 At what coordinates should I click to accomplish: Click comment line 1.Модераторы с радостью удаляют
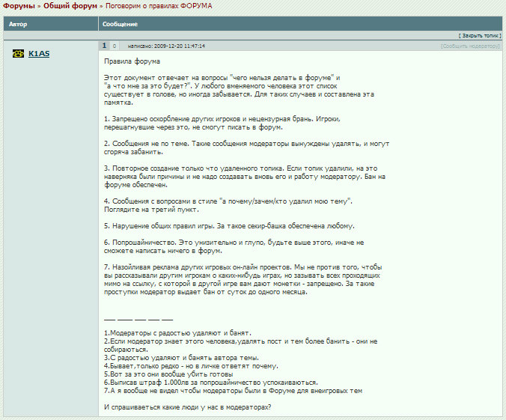tap(177, 333)
